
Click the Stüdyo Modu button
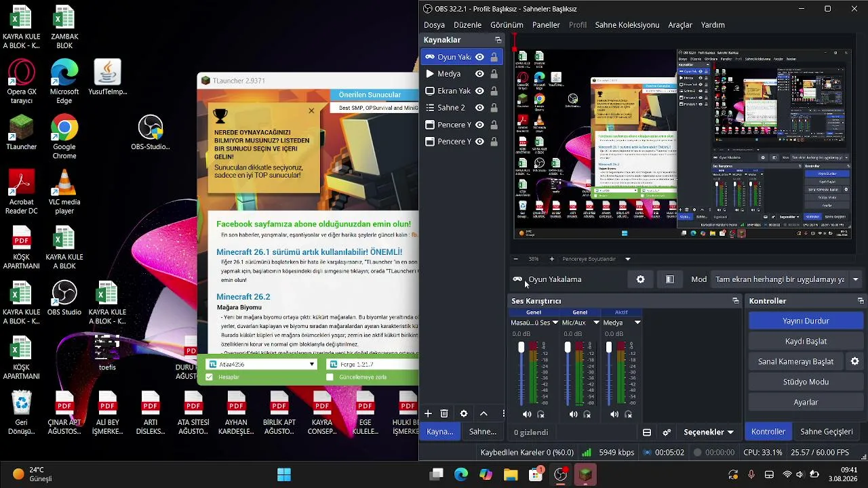pyautogui.click(x=806, y=382)
